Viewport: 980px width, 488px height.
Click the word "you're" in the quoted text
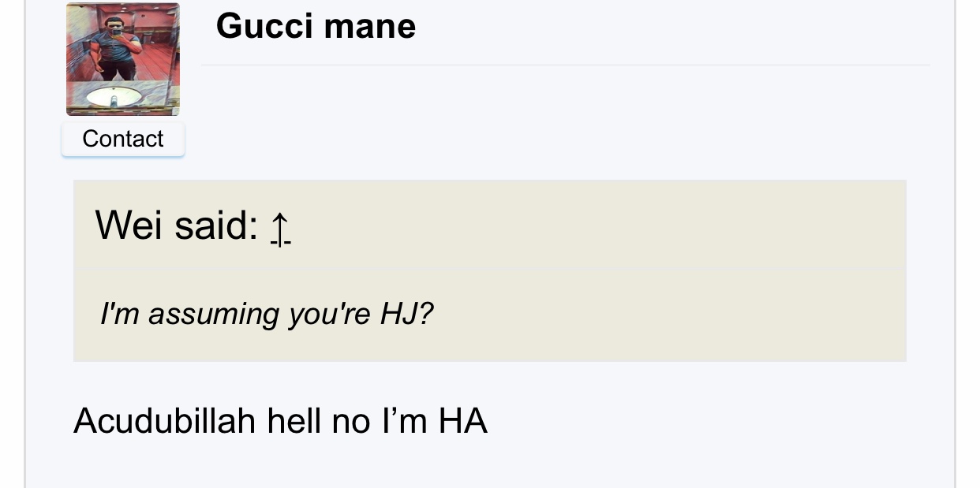tap(329, 315)
